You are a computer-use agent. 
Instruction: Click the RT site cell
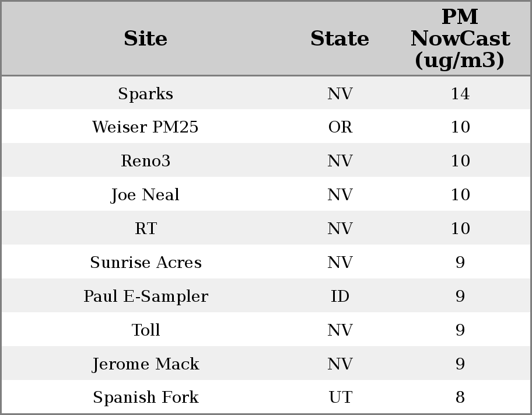click(x=146, y=229)
